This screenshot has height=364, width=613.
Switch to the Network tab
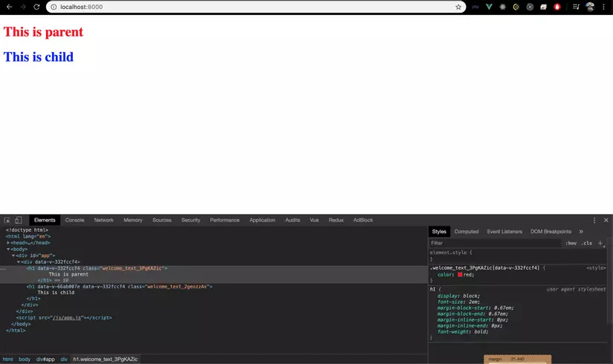click(x=103, y=220)
